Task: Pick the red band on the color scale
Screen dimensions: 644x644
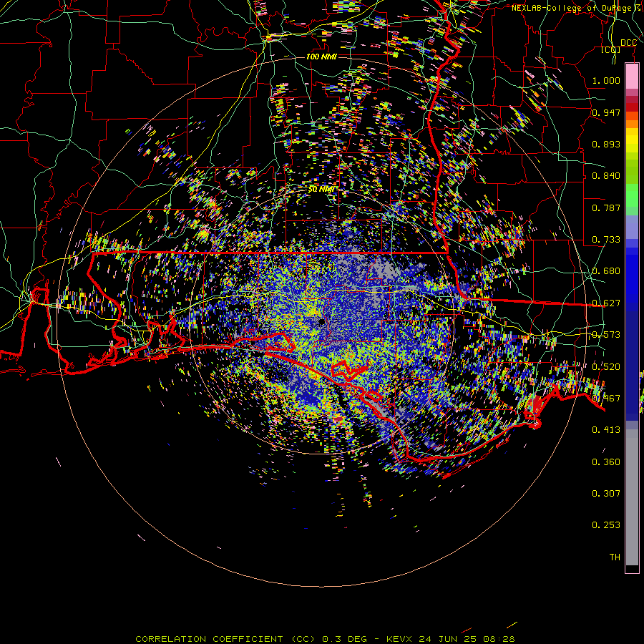Action: [632, 107]
